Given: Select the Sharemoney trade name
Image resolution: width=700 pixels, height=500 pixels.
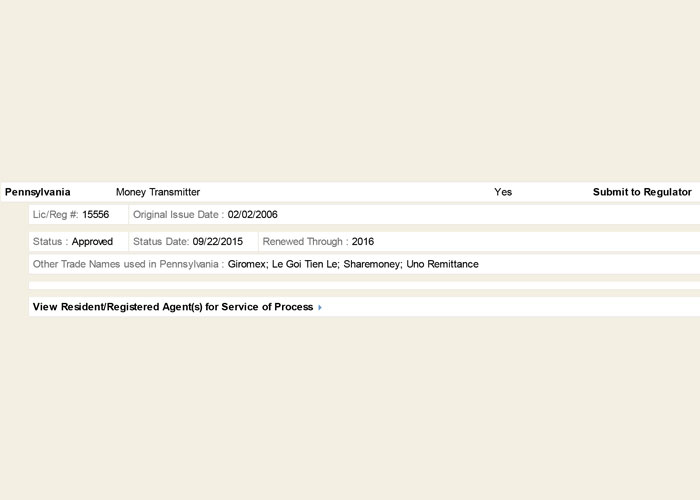Looking at the screenshot, I should (x=373, y=264).
